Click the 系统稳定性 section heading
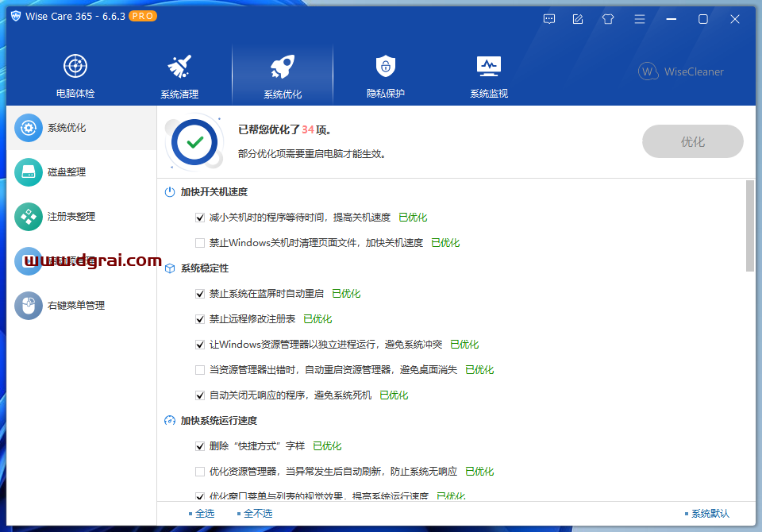The width and height of the screenshot is (762, 532). tap(205, 268)
